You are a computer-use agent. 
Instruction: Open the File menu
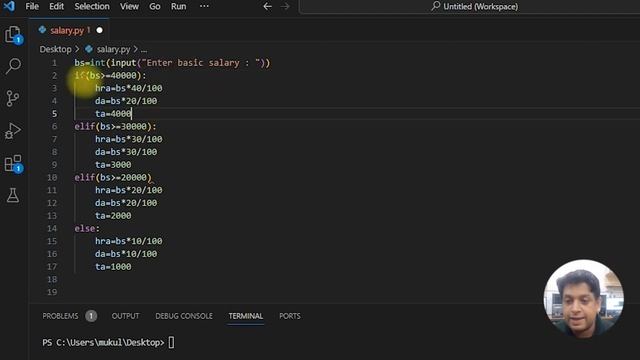(32, 7)
